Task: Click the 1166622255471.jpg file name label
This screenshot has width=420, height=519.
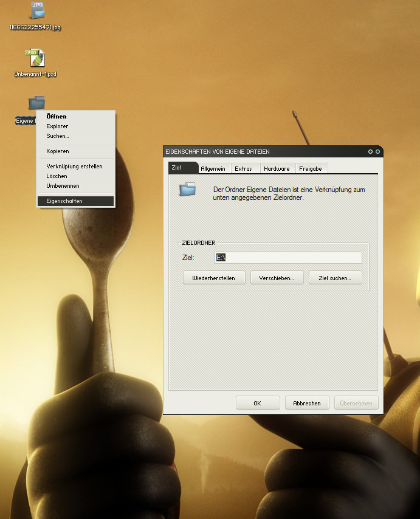Action: coord(35,27)
